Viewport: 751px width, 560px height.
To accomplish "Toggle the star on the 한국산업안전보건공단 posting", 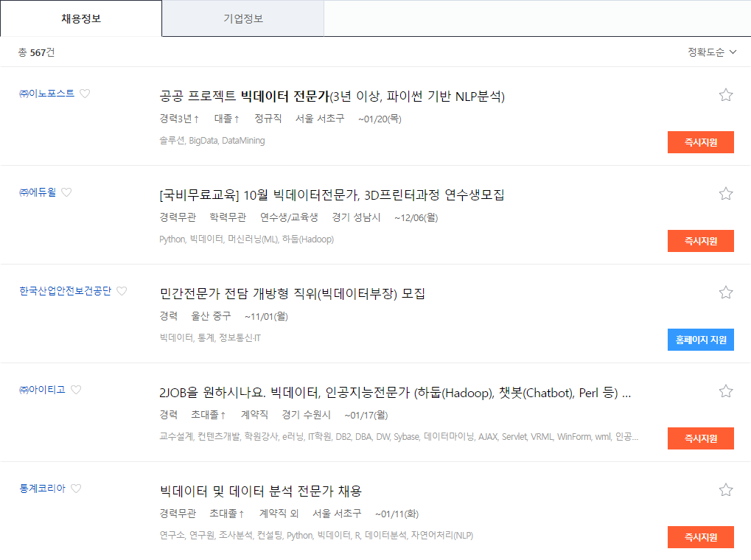I will tap(725, 292).
